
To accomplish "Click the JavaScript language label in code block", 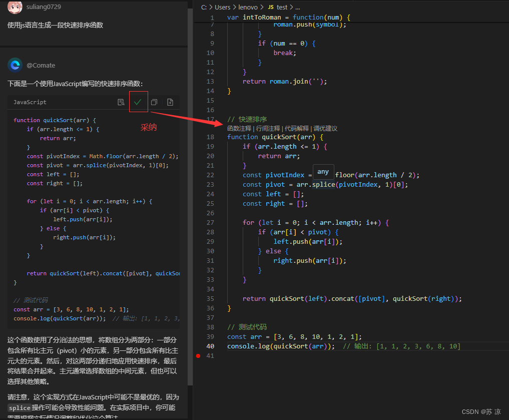I will click(30, 102).
